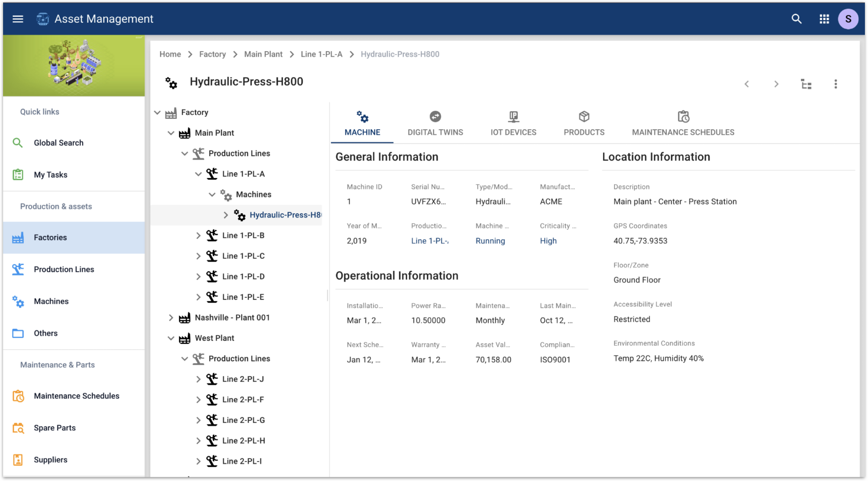Click the Running machine status link
This screenshot has width=868, height=481.
click(490, 241)
